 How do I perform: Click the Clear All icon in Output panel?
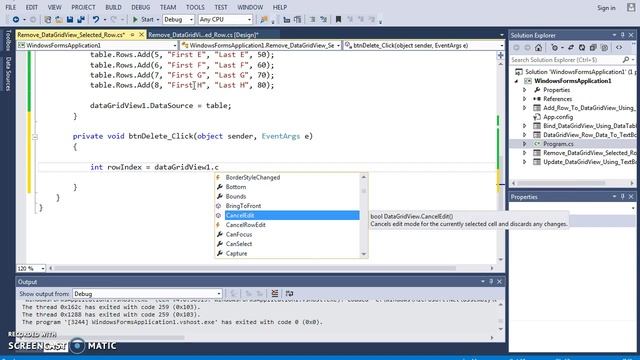[275, 293]
